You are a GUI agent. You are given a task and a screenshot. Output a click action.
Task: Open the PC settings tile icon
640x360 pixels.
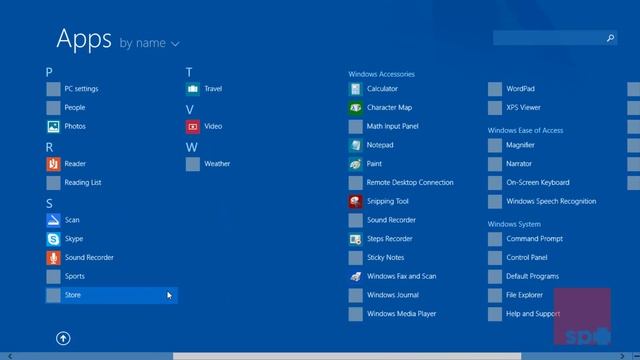[x=53, y=89]
